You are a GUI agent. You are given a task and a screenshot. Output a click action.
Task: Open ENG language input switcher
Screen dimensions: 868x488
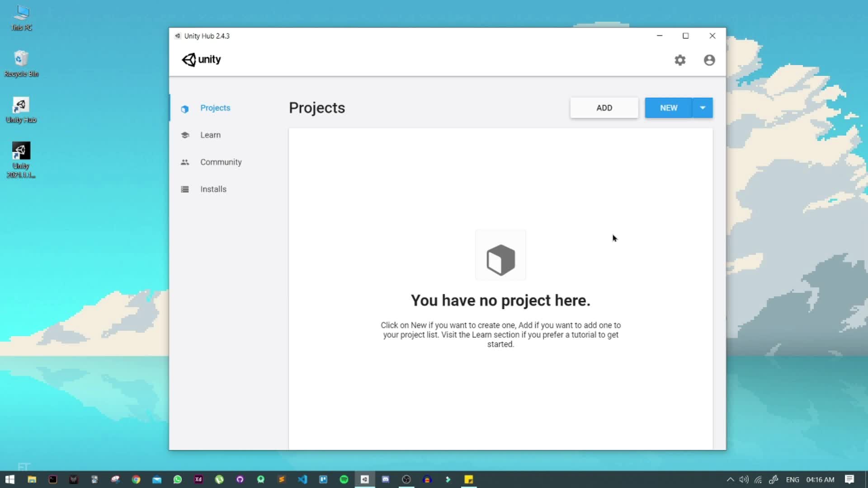coord(792,479)
